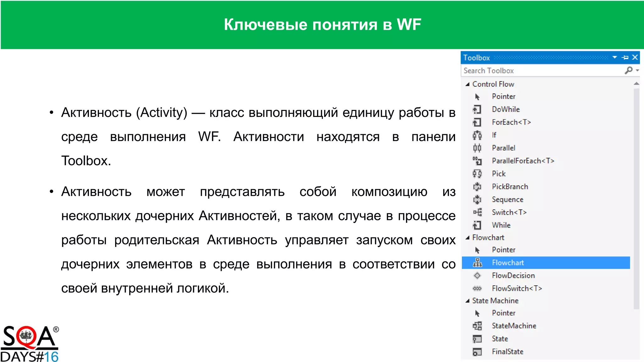Image resolution: width=644 pixels, height=362 pixels.
Task: Select the Pointer icon under Flowchart group
Action: click(477, 250)
